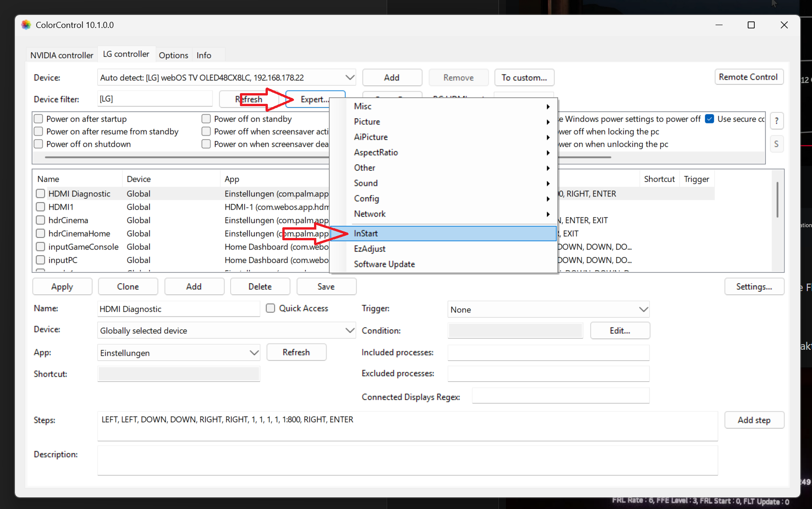Image resolution: width=812 pixels, height=509 pixels.
Task: Open the Other submenu
Action: 444,168
